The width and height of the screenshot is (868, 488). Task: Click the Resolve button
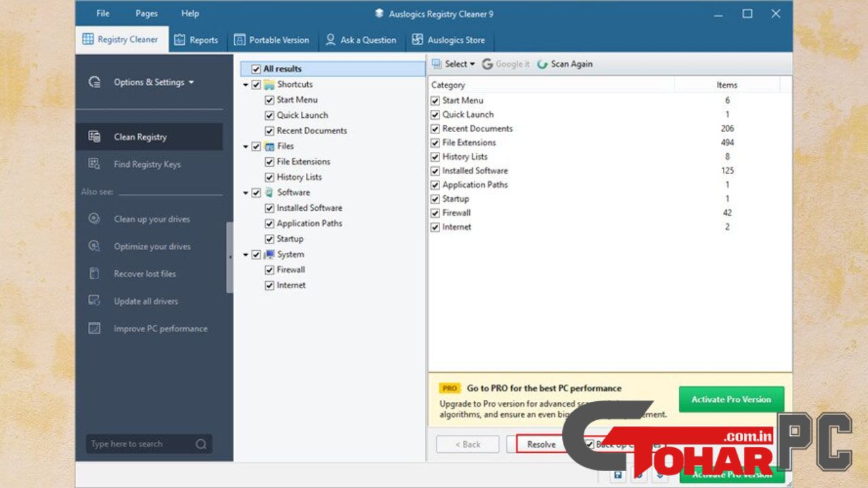click(542, 445)
